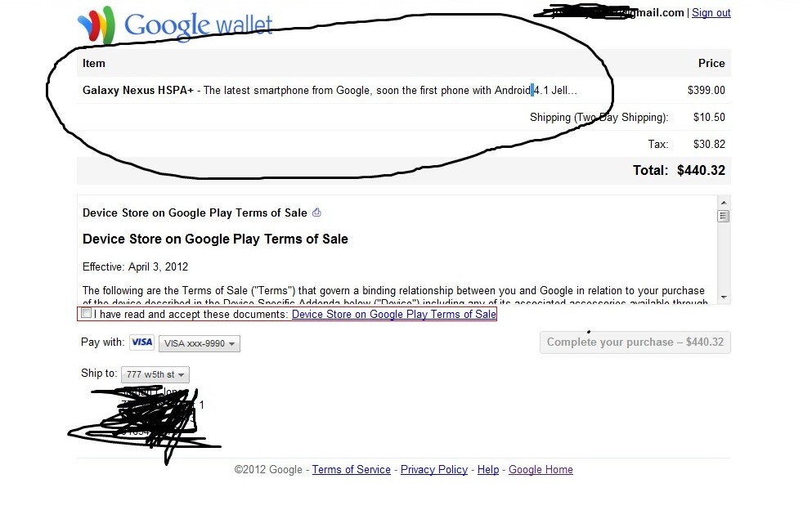Click the Device Store Terms of Sale heading
Viewport: 812px width, 528px height.
click(x=215, y=239)
